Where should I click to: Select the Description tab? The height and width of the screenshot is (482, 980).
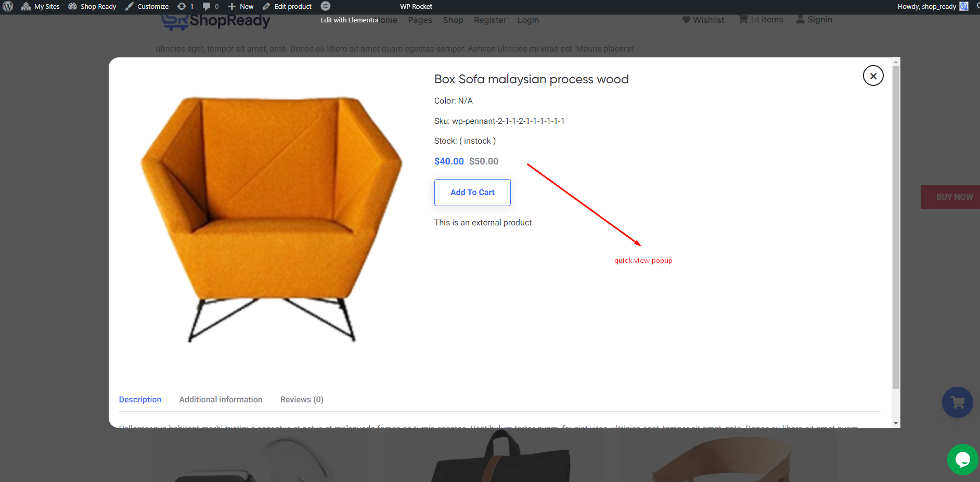click(x=140, y=399)
